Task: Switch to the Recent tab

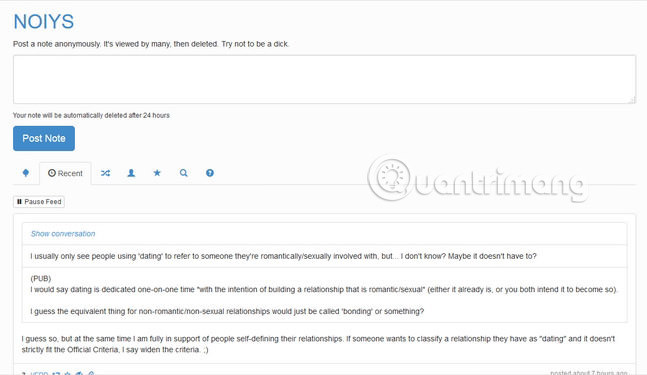Action: (x=65, y=173)
